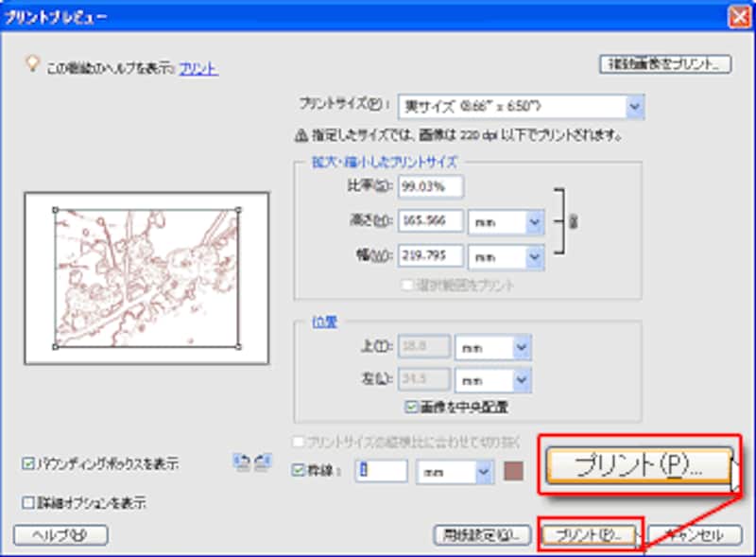Click the 複数画像をプリント button
The width and height of the screenshot is (756, 557).
pos(665,65)
